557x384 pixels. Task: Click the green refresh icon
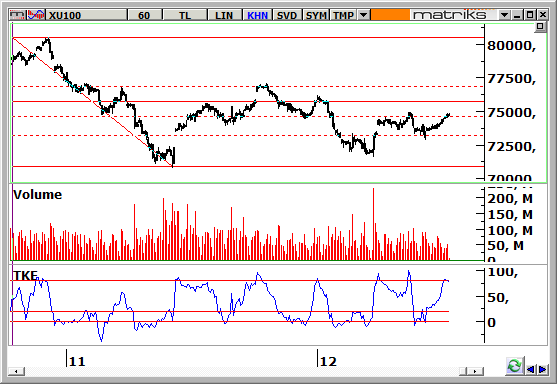(514, 366)
